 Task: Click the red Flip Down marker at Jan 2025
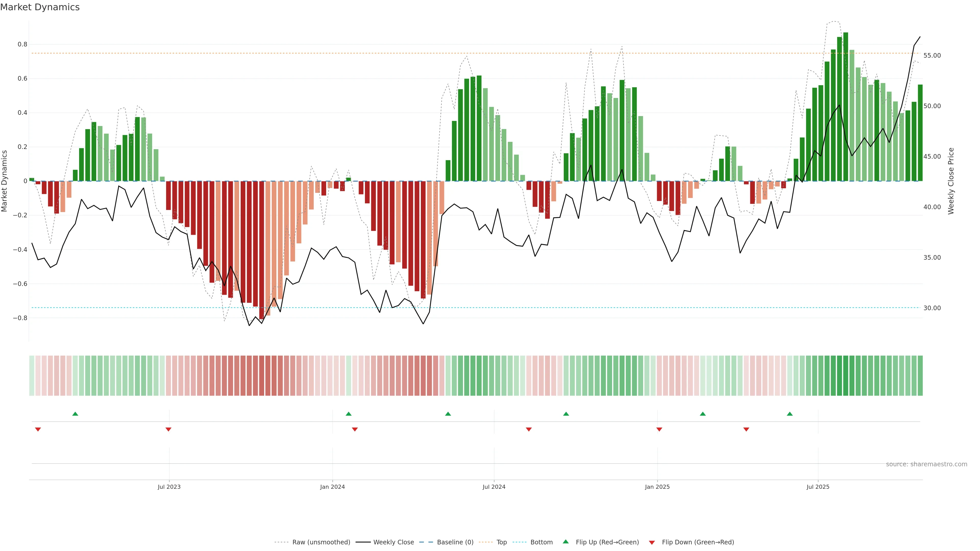(x=659, y=429)
